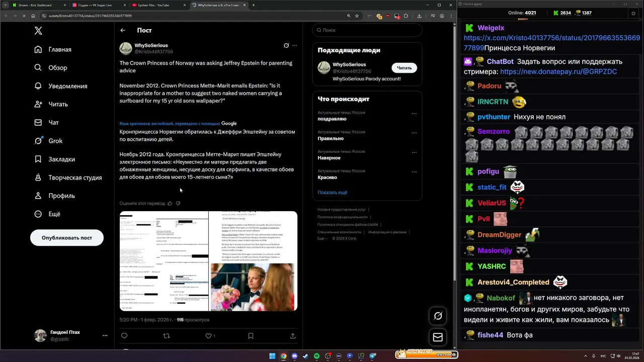Screen dimensions: 644x362
Task: Open Условия предоставления услуг link
Action: pyautogui.click(x=341, y=210)
